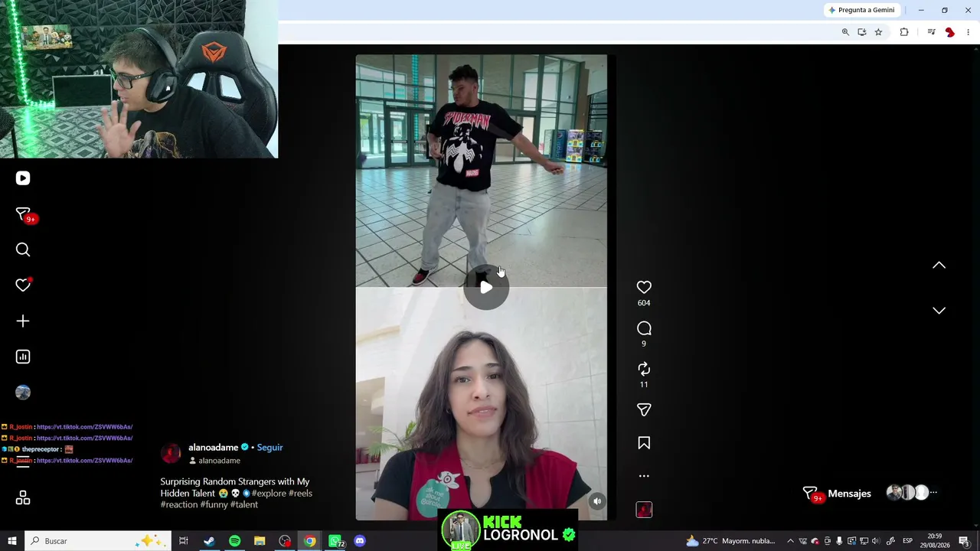Open the #explore hashtag
Viewport: 980px width, 551px height.
tap(269, 494)
